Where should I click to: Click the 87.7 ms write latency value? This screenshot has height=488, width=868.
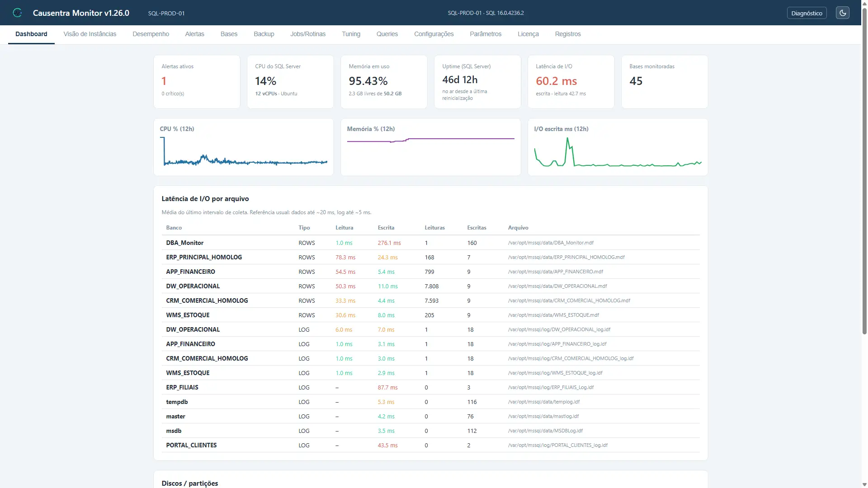(387, 387)
